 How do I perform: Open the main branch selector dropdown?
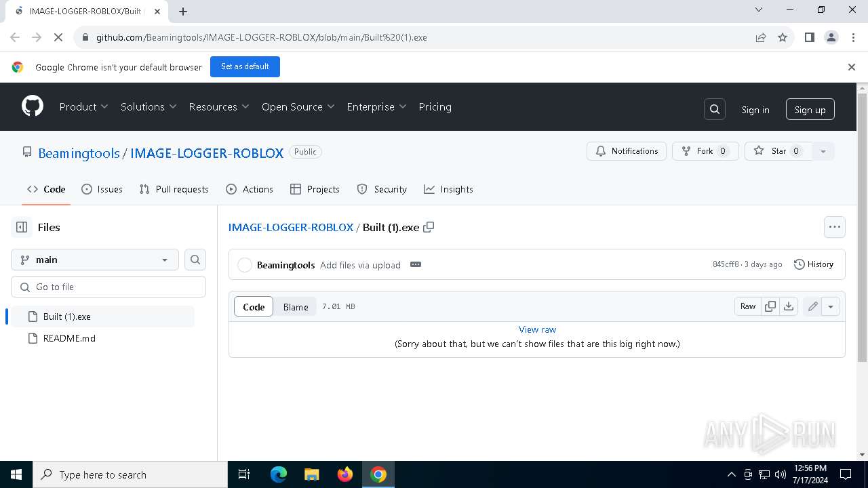point(95,260)
